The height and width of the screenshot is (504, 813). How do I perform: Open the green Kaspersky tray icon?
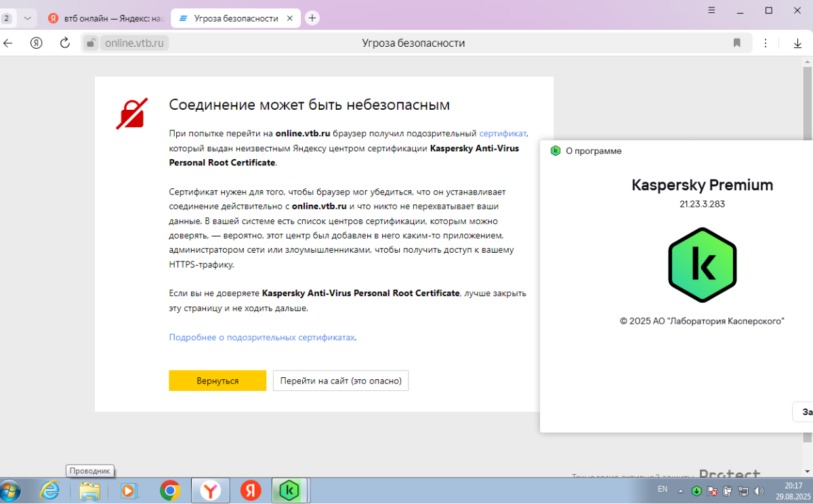click(x=696, y=491)
